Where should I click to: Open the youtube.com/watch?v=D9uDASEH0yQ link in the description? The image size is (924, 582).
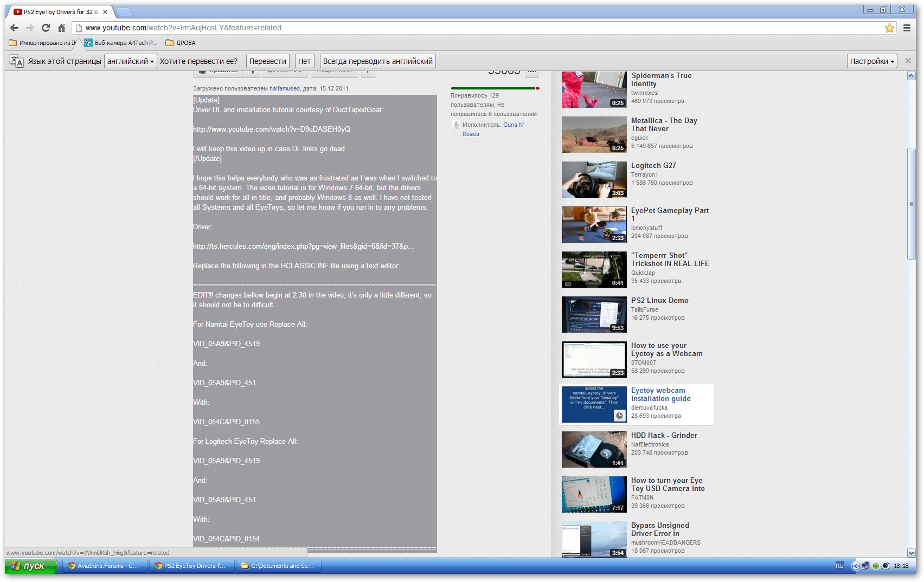click(272, 129)
